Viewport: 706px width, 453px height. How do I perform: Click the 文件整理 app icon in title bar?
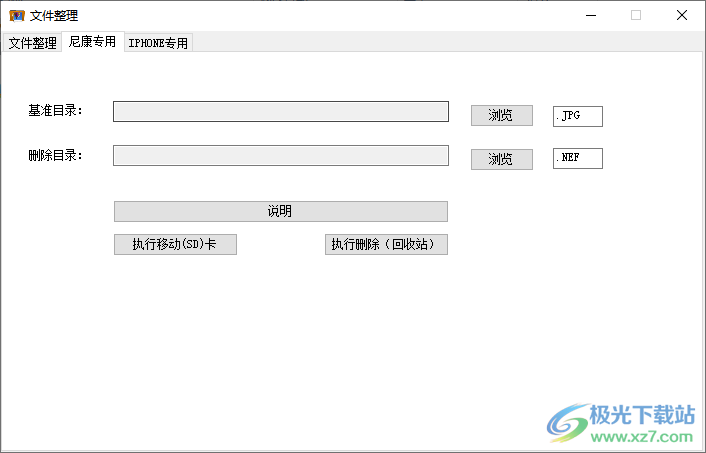coord(17,16)
